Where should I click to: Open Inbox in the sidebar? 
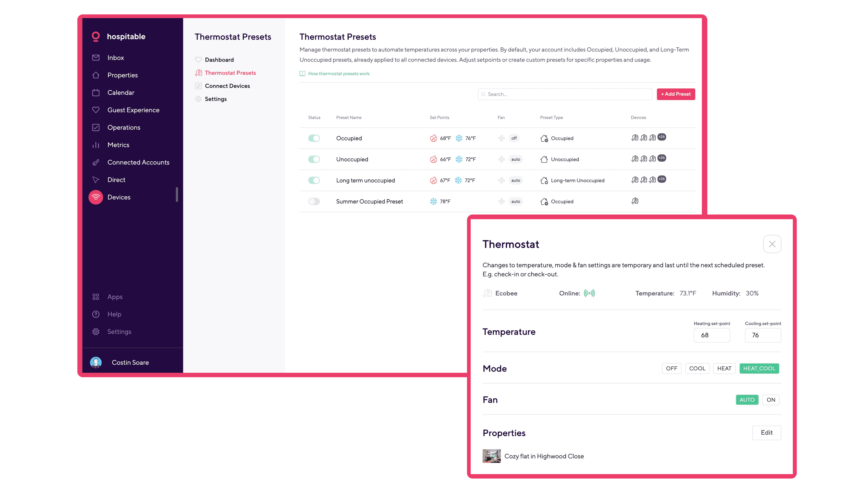pos(115,58)
